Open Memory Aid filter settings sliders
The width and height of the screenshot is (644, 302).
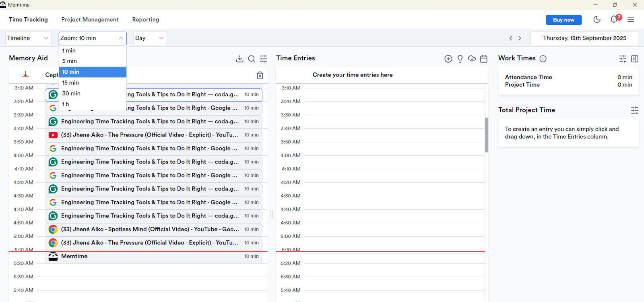click(263, 59)
